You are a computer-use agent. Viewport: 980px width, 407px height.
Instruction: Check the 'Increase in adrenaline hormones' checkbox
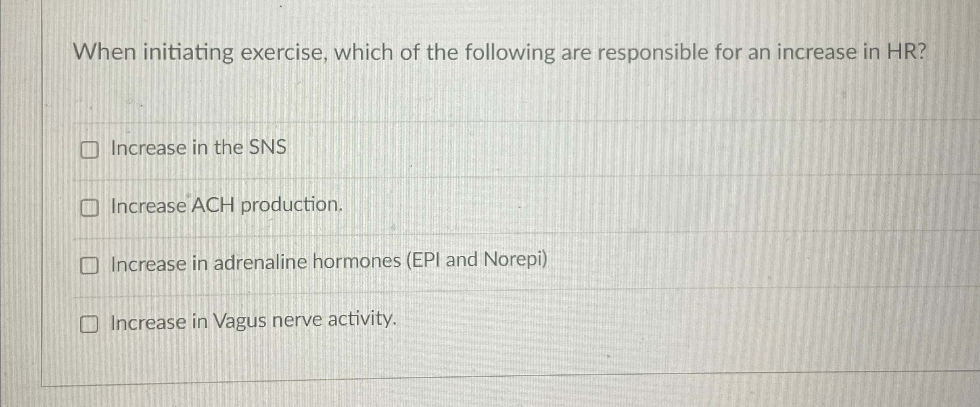(90, 265)
